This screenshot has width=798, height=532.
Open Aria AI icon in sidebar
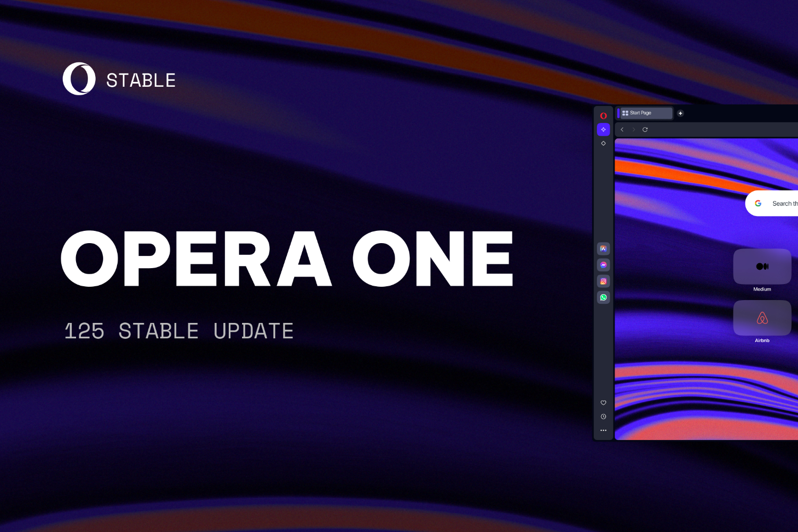603,248
